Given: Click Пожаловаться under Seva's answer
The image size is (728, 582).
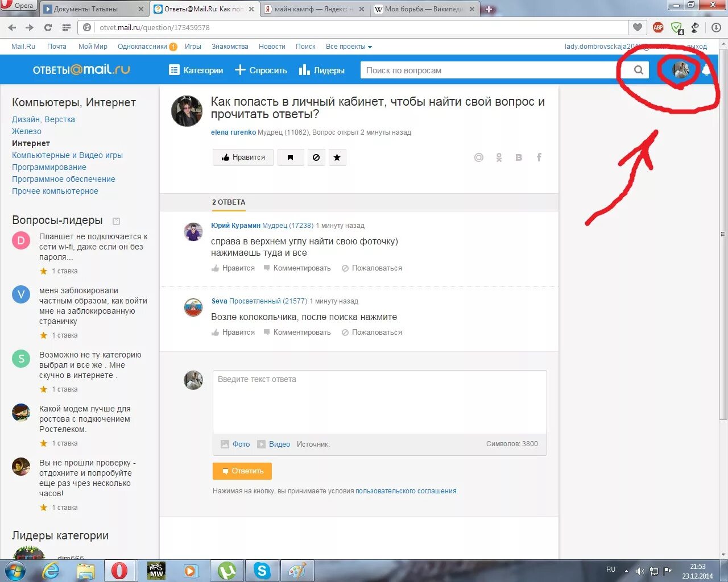Looking at the screenshot, I should [372, 332].
